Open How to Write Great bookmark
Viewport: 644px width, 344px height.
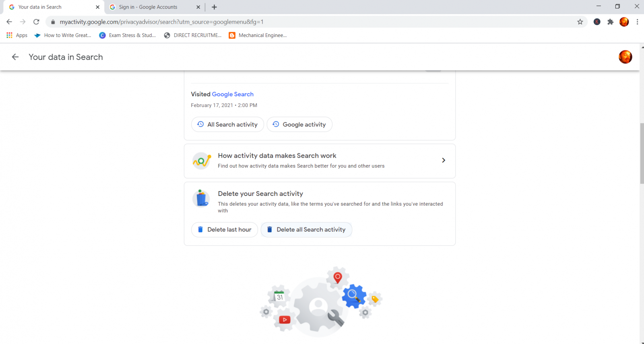point(63,35)
